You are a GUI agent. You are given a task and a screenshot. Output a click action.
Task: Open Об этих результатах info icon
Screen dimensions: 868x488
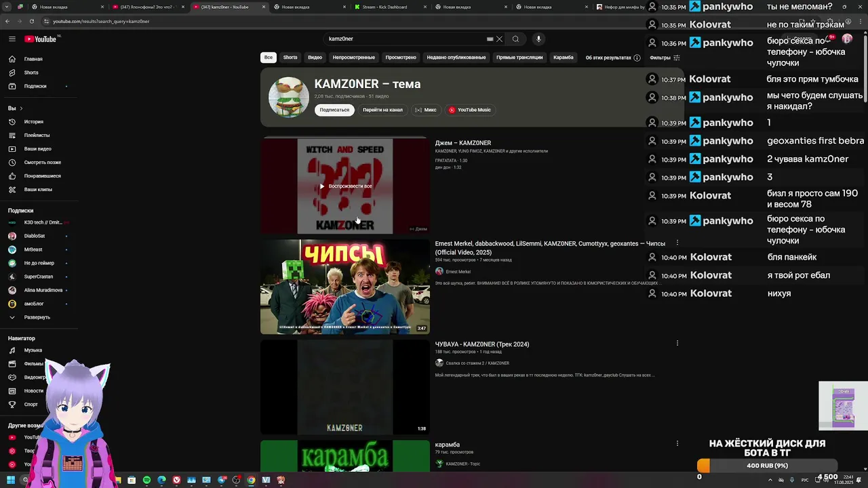(x=637, y=58)
